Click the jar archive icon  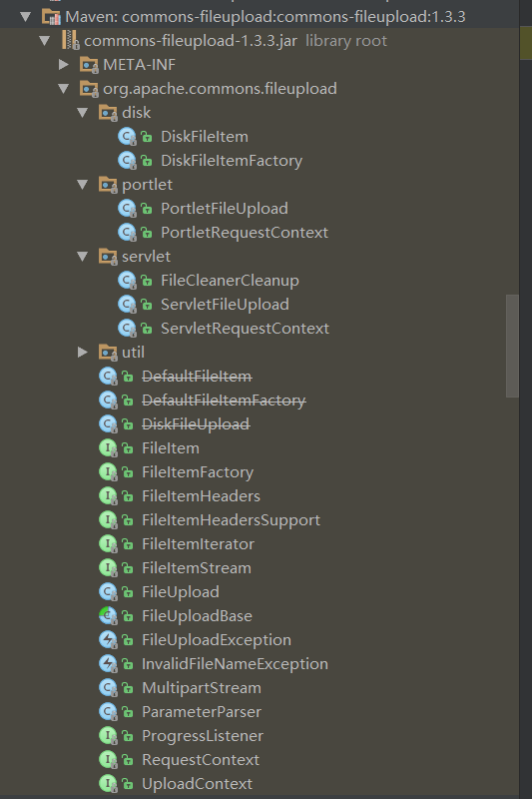tap(70, 40)
